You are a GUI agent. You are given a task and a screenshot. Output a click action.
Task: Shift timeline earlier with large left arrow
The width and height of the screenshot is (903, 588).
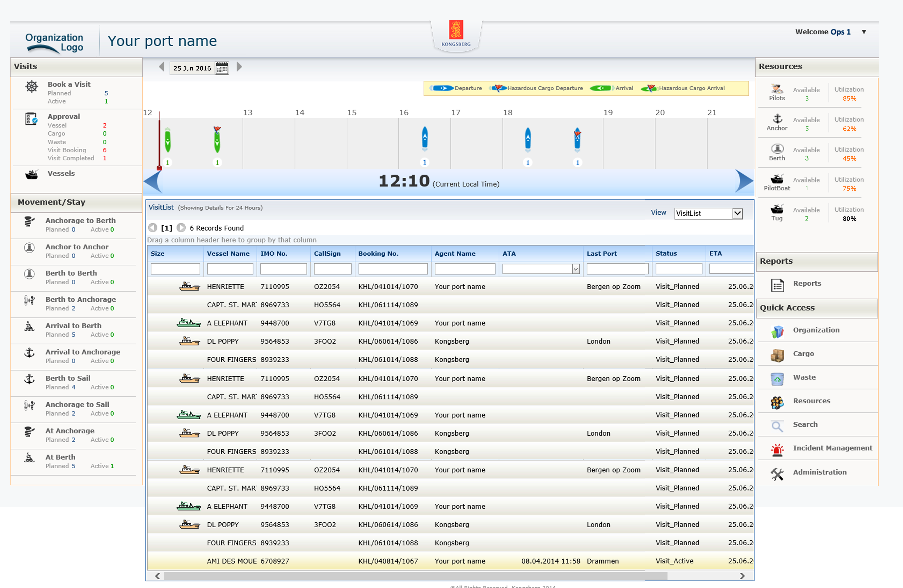pos(153,182)
